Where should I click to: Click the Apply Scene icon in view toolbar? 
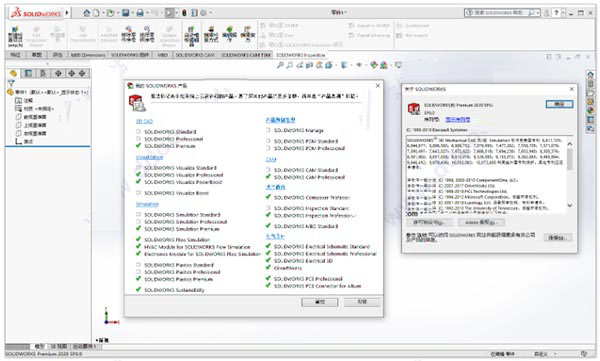[383, 65]
